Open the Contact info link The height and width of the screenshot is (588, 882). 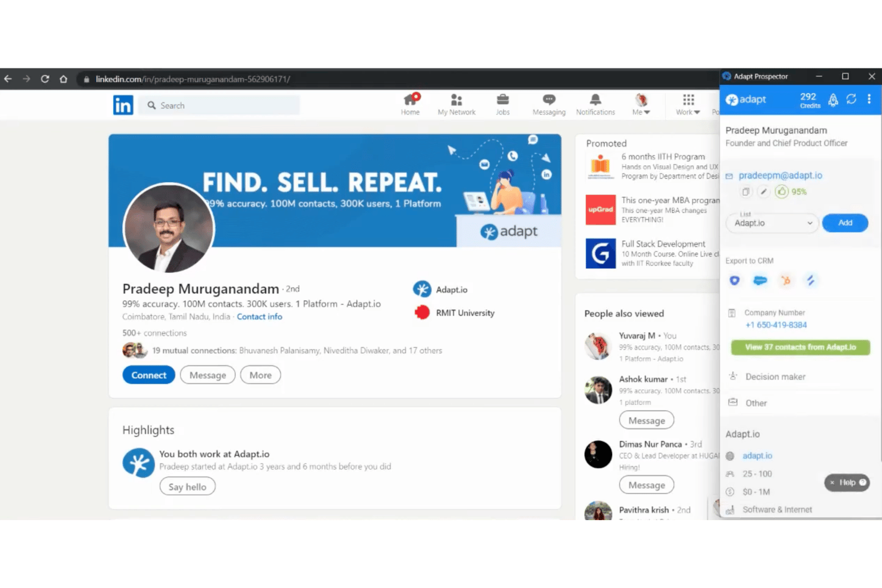tap(259, 317)
